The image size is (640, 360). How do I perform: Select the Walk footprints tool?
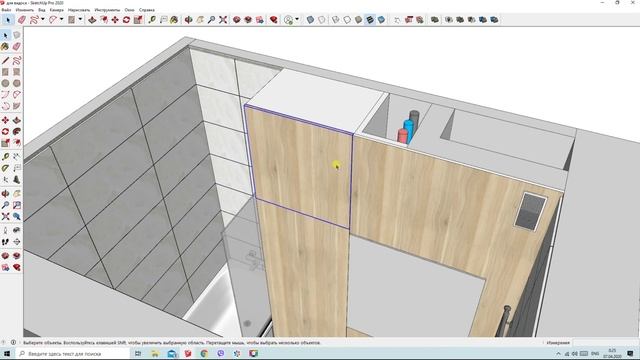[5, 242]
